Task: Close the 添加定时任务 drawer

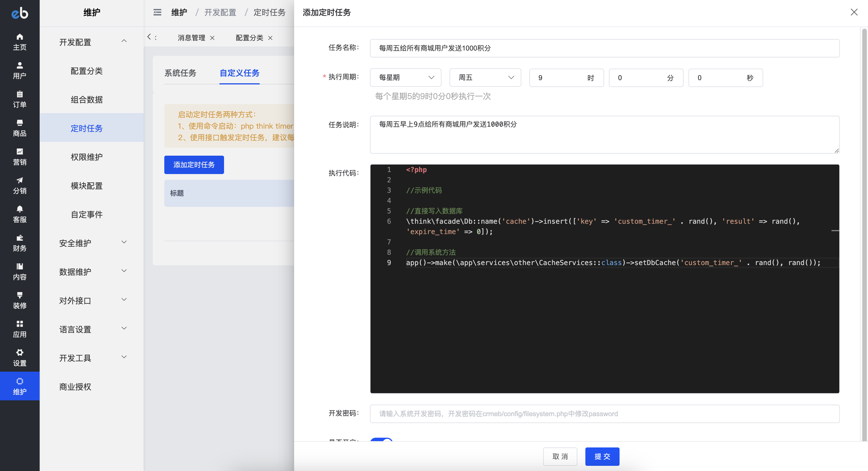Action: 854,12
